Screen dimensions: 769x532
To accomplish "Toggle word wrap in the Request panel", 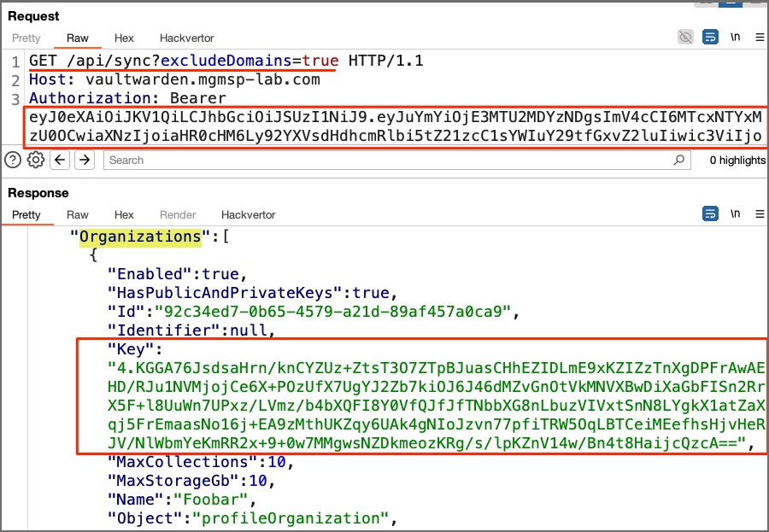I will [x=710, y=38].
